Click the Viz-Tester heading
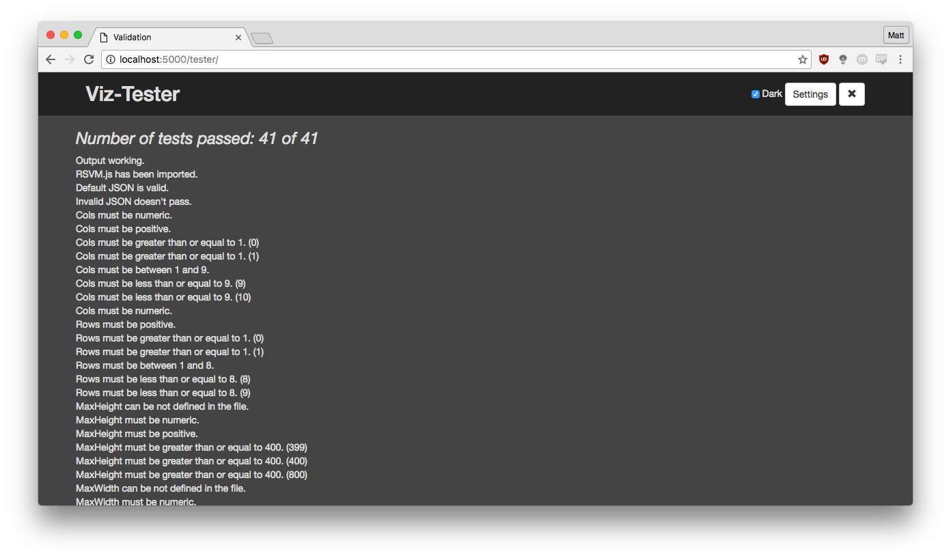The image size is (951, 560). pos(132,94)
